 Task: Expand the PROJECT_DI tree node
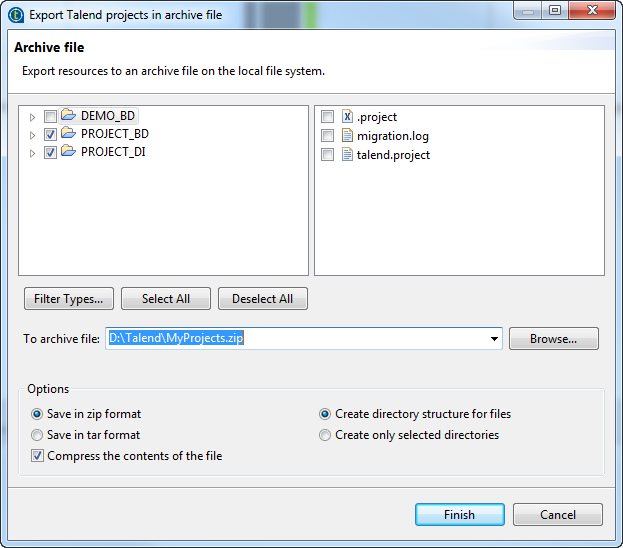pyautogui.click(x=33, y=153)
